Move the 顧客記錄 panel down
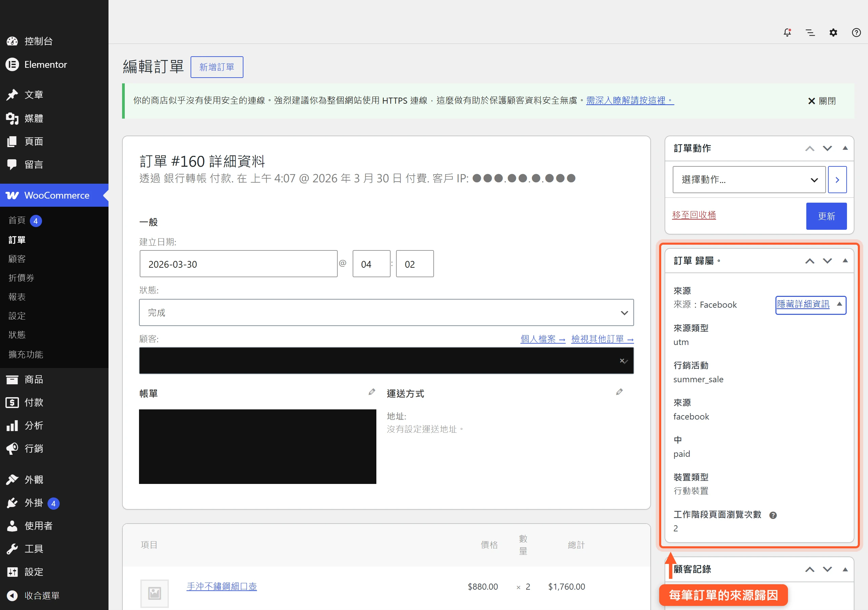This screenshot has height=610, width=868. click(828, 570)
